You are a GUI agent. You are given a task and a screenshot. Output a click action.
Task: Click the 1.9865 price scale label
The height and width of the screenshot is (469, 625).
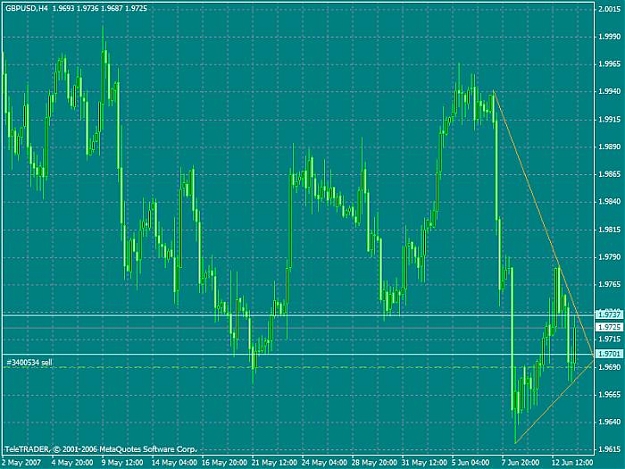click(x=610, y=174)
